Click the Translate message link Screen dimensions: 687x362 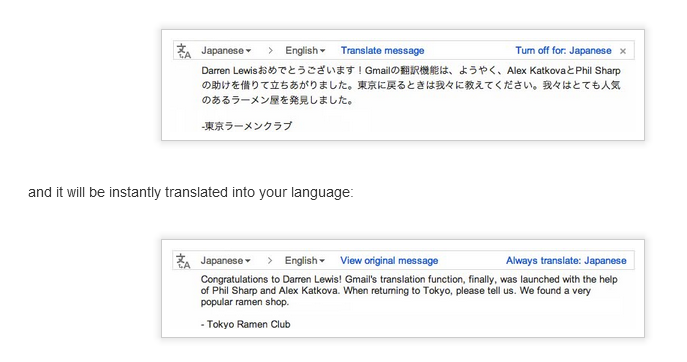(382, 50)
